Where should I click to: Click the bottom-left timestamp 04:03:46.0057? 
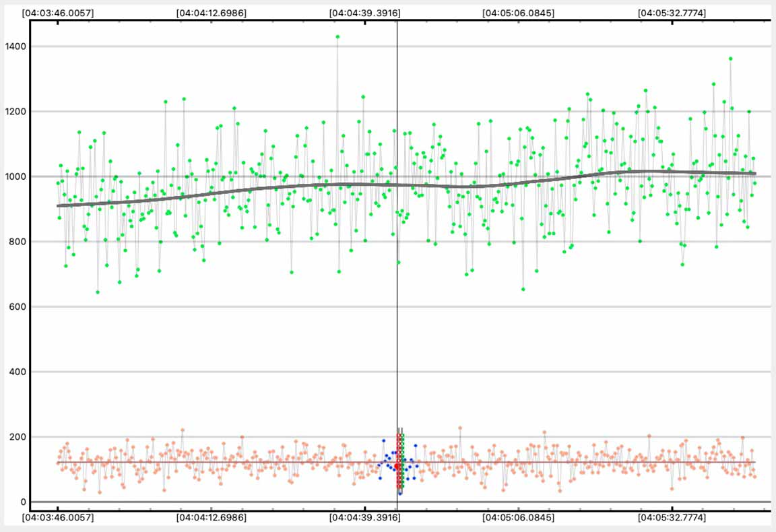click(57, 518)
